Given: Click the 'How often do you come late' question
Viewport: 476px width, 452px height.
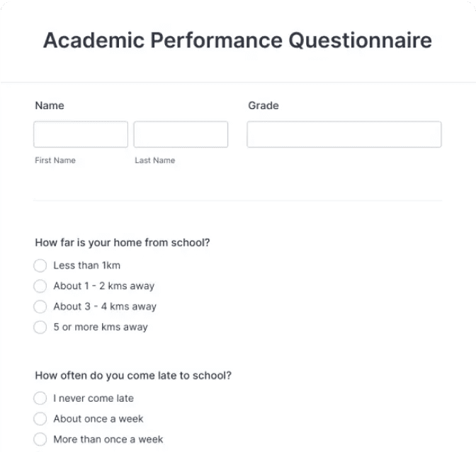Looking at the screenshot, I should pos(133,375).
